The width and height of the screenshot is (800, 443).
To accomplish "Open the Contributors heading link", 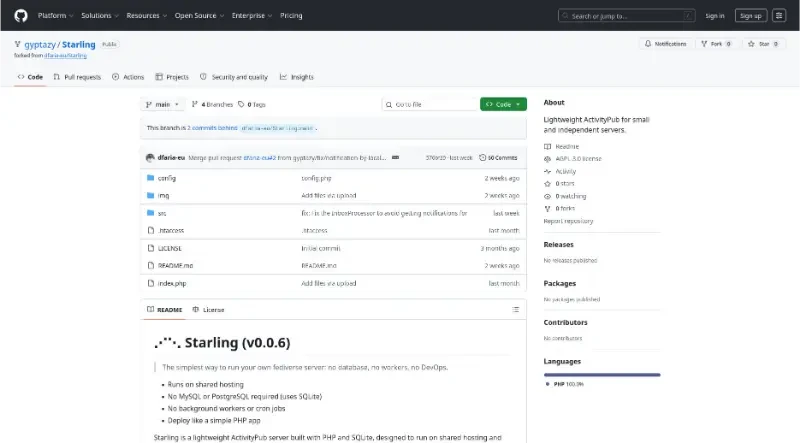I will pyautogui.click(x=565, y=323).
